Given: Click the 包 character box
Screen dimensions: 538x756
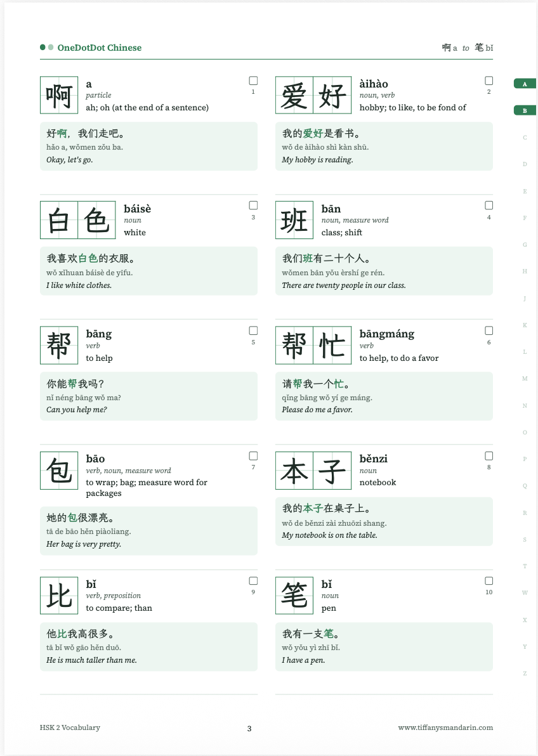Looking at the screenshot, I should (59, 470).
